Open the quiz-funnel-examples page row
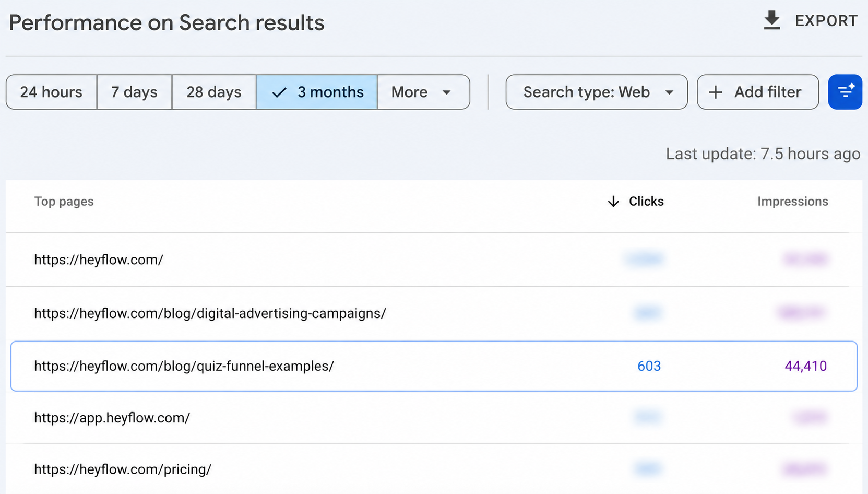Screen dimensions: 868x494 434,366
